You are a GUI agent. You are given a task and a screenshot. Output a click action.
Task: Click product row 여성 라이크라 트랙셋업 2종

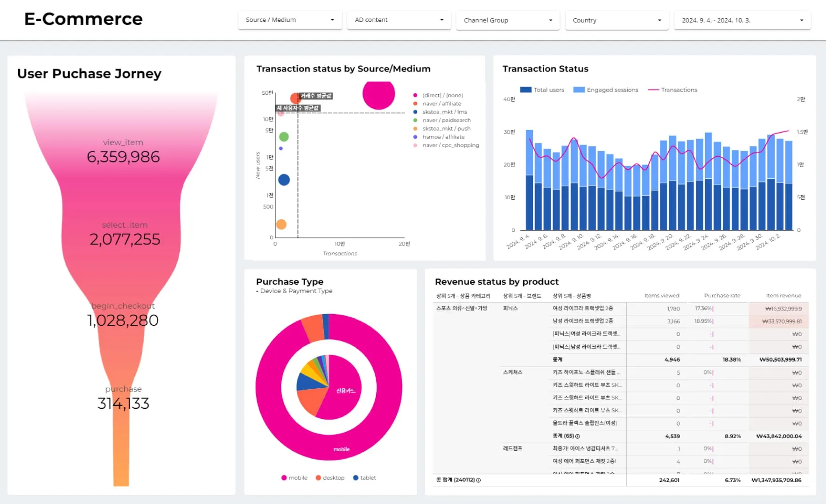point(583,308)
